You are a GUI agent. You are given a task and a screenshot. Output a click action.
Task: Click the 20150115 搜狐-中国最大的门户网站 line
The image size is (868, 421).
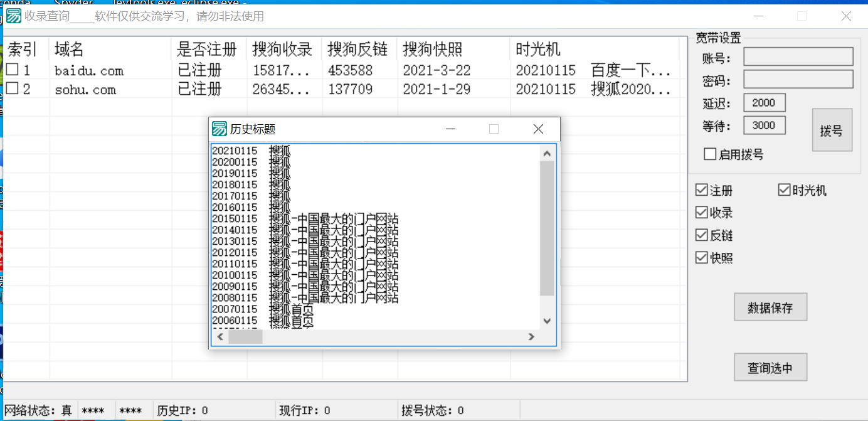coord(305,218)
